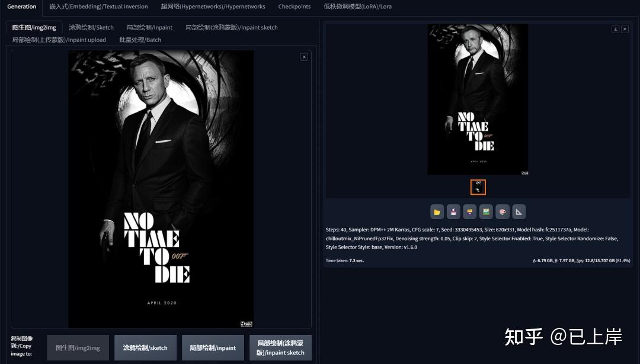640x364 pixels.
Task: Save image with the floppy disk icon
Action: [x=453, y=212]
